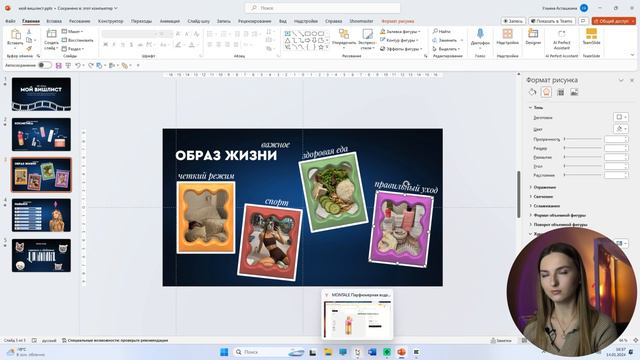This screenshot has height=360, width=640.
Task: Open shadow Цвет color dropdown
Action: pos(620,129)
